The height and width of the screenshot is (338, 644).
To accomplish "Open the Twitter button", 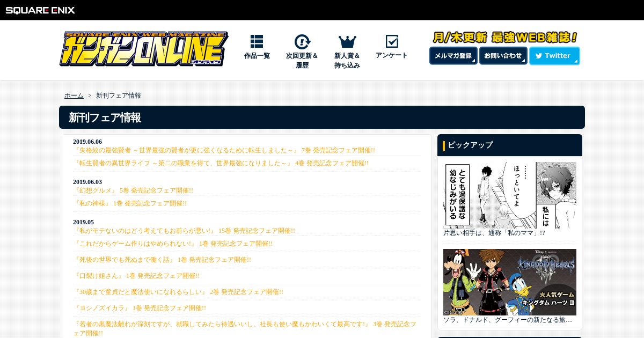I will (554, 56).
